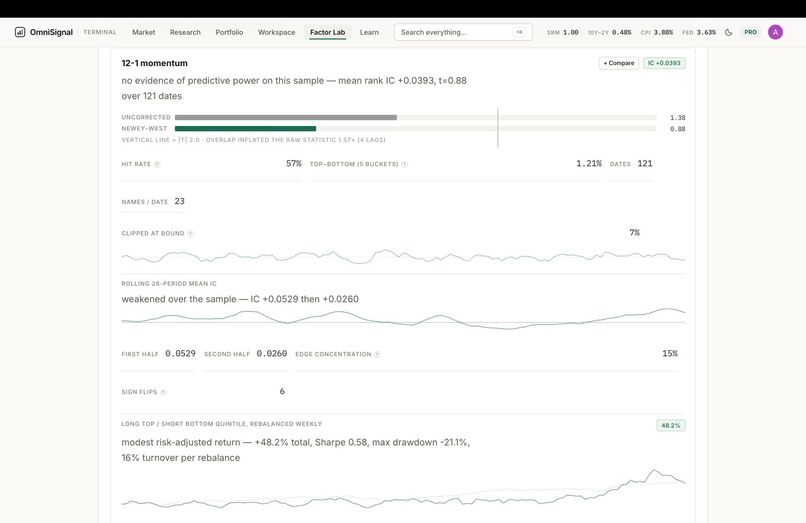Click the clipped at bound sparkline
The height and width of the screenshot is (523, 806).
coord(403,256)
